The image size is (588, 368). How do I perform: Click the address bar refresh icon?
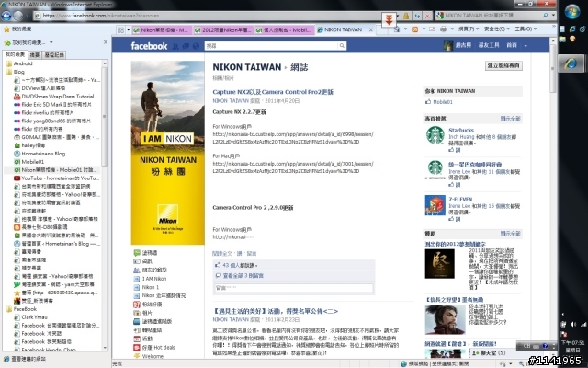[x=416, y=16]
